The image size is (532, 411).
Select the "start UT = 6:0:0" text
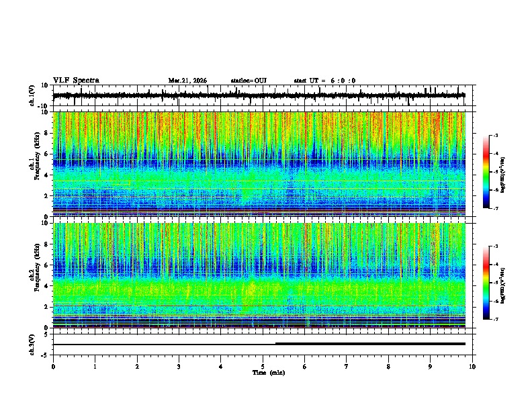click(x=324, y=81)
